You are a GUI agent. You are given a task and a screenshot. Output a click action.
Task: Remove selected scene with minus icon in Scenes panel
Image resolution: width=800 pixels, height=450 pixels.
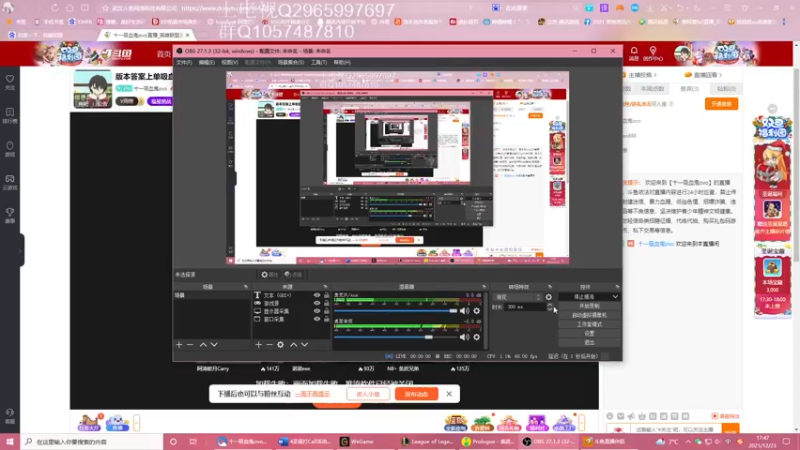click(x=190, y=345)
